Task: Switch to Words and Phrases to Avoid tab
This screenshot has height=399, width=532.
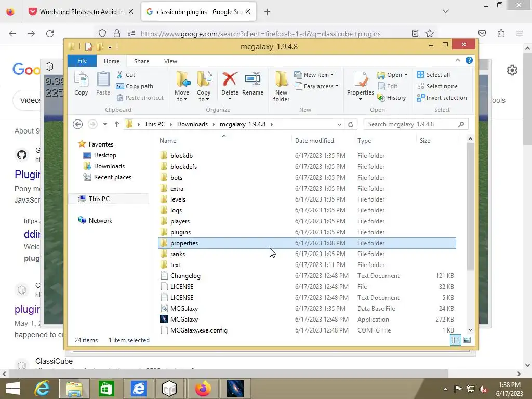Action: (82, 12)
